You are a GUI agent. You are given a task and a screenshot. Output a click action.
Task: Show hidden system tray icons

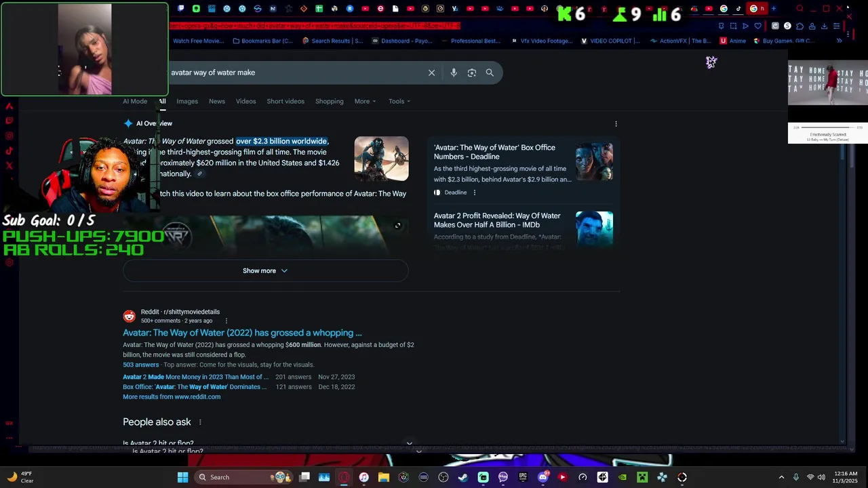(x=781, y=477)
